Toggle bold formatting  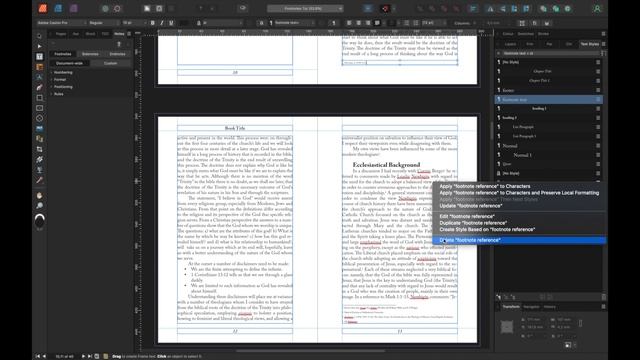pyautogui.click(x=153, y=23)
